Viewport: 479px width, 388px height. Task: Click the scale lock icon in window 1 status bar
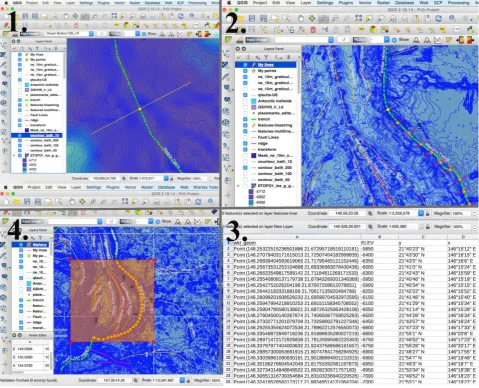point(172,178)
